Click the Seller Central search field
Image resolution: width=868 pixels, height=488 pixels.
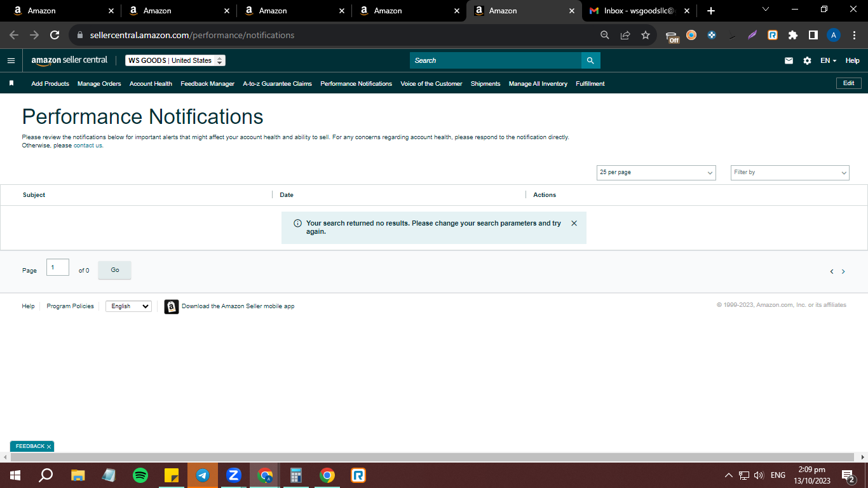[x=496, y=60]
